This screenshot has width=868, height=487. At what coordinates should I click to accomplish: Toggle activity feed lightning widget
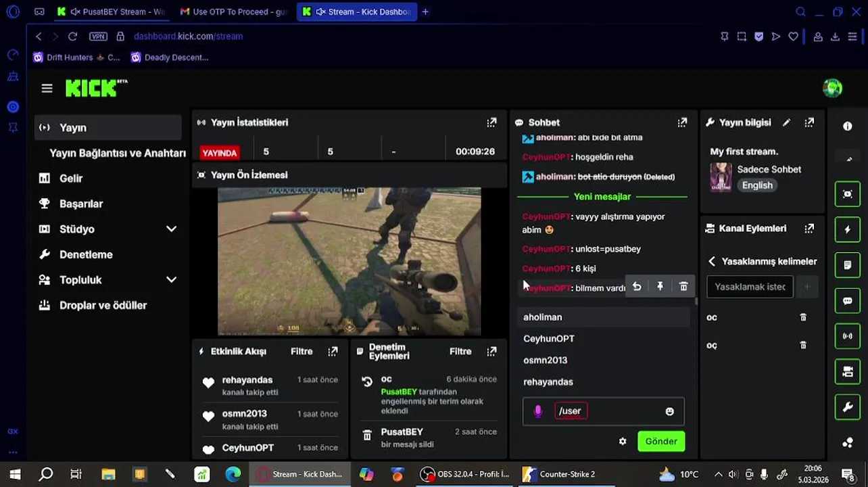click(848, 230)
